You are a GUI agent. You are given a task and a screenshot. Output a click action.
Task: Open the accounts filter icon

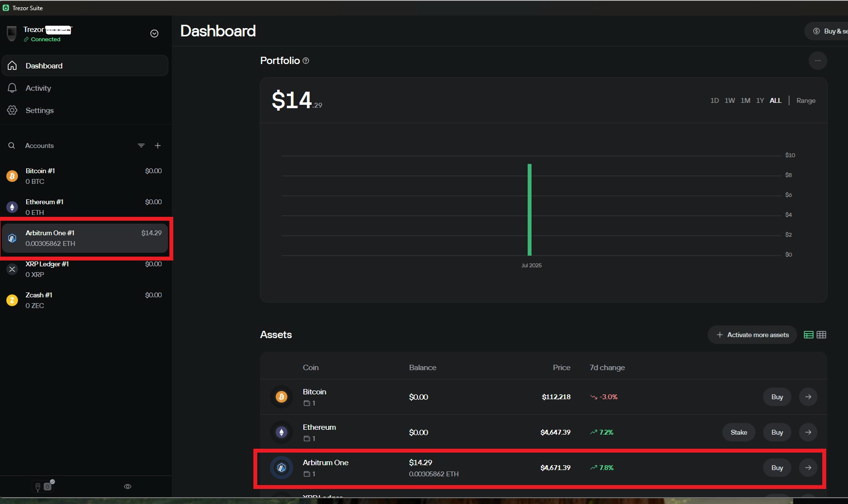coord(141,146)
